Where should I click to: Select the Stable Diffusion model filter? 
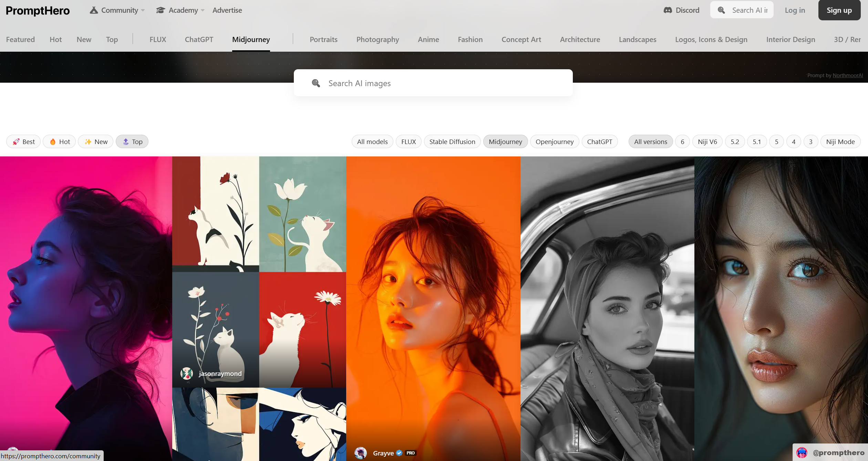pyautogui.click(x=452, y=142)
